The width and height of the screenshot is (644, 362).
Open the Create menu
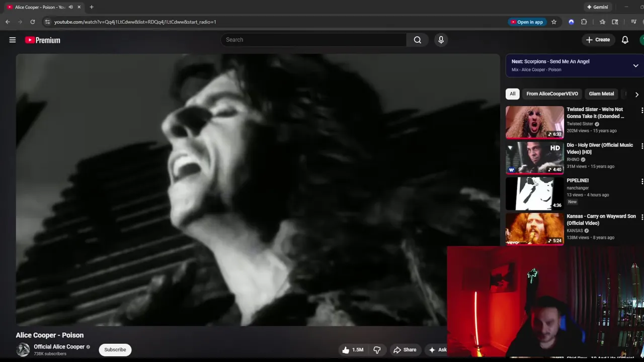[x=598, y=40]
